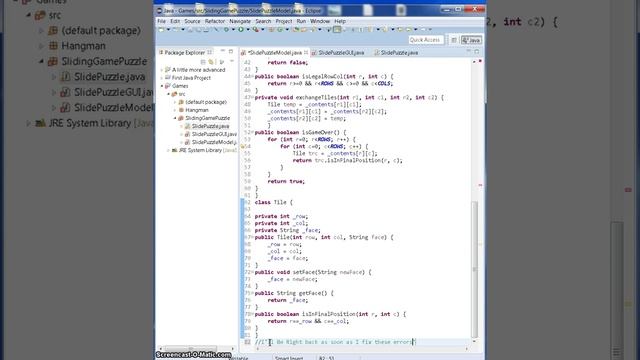
Task: Minimize the editor area
Action: coord(469,51)
